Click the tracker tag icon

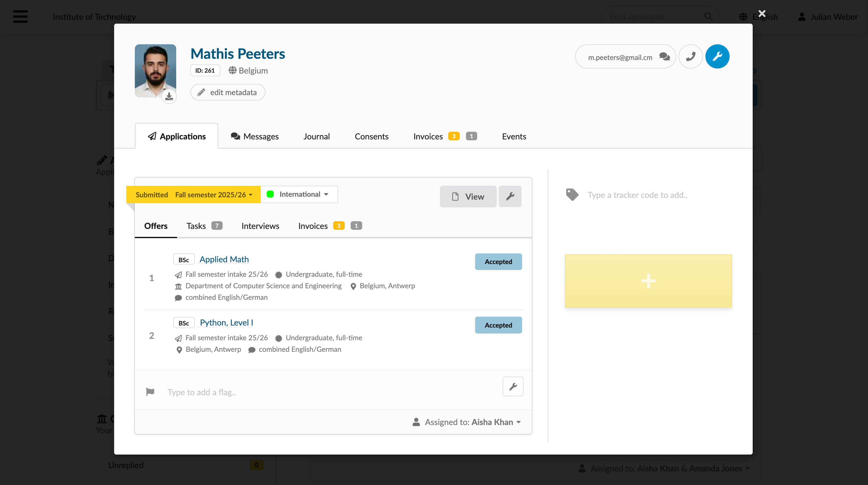click(572, 195)
